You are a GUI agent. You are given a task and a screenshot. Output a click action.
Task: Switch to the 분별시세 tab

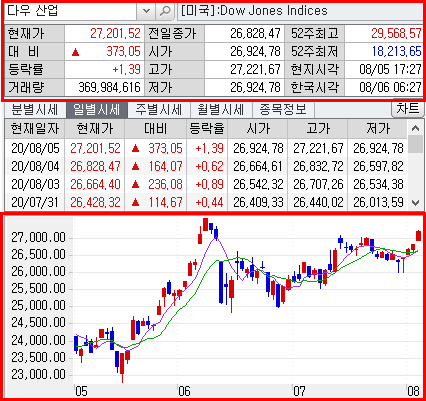point(35,110)
